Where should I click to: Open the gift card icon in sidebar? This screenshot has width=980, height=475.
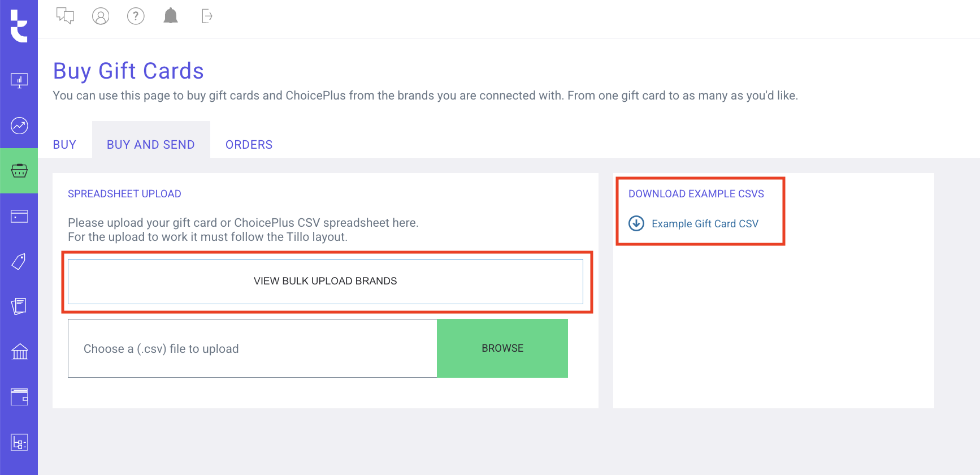19,216
